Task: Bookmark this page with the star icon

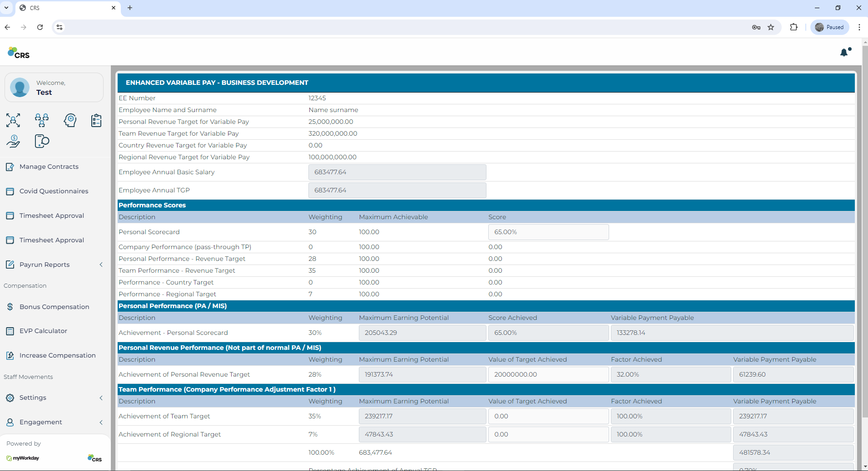Action: 771,27
